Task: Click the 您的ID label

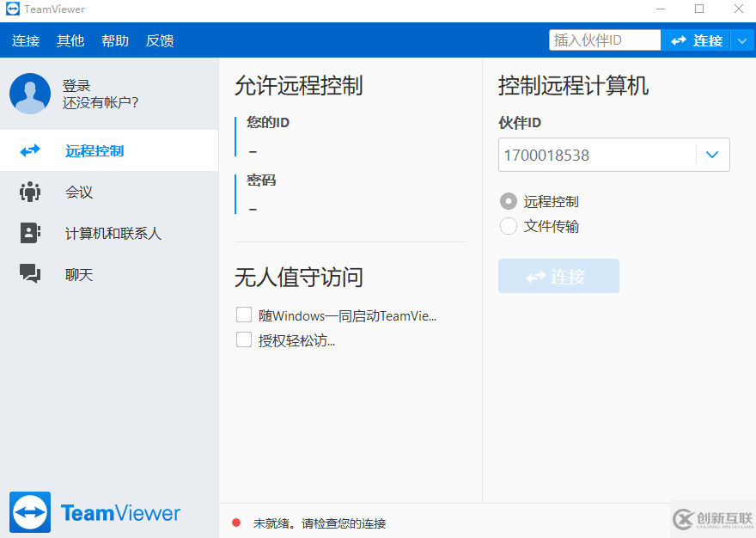Action: (267, 123)
